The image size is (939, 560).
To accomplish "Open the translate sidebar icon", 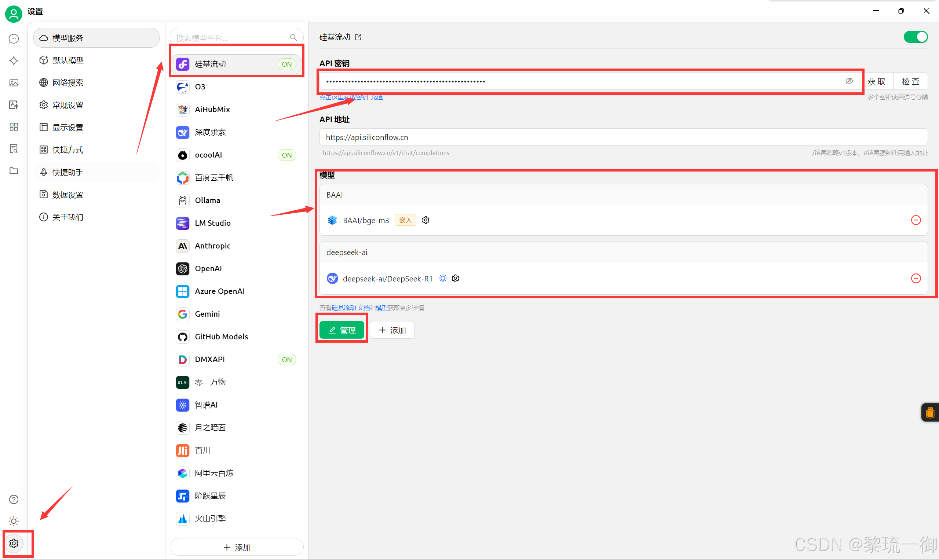I will [x=14, y=104].
